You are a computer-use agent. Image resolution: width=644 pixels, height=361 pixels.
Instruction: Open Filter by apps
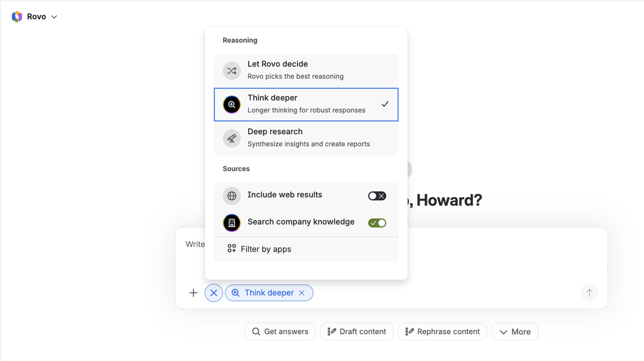coord(306,249)
